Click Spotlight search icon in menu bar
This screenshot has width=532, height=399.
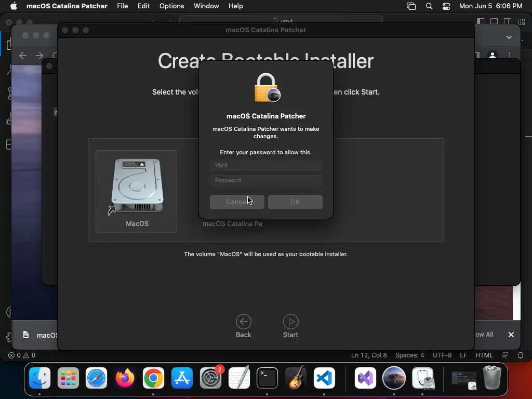point(429,6)
